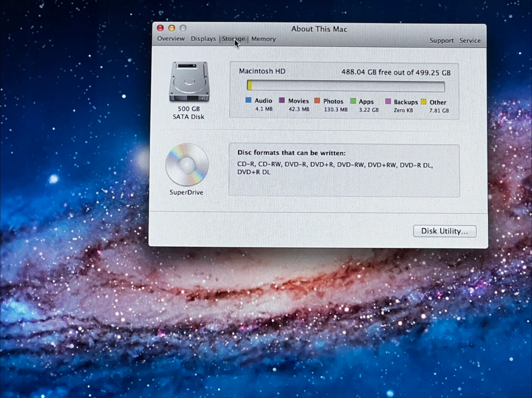Click the magenta Backups color swatch
This screenshot has width=532, height=398.
click(x=388, y=102)
